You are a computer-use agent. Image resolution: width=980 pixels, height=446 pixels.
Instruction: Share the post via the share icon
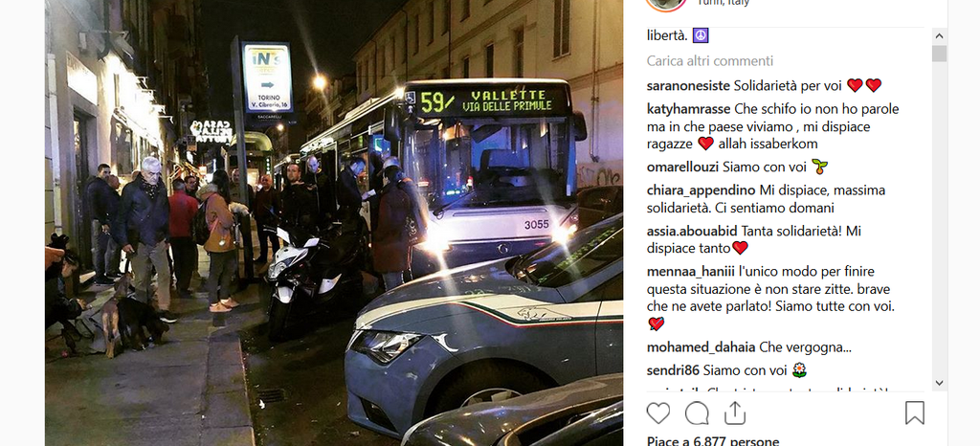click(734, 413)
